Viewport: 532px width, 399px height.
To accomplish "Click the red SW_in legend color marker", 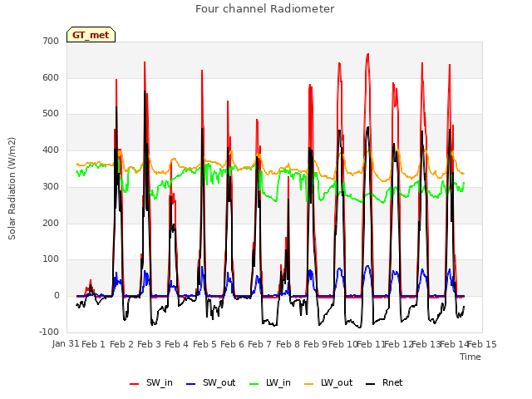I will (x=135, y=384).
